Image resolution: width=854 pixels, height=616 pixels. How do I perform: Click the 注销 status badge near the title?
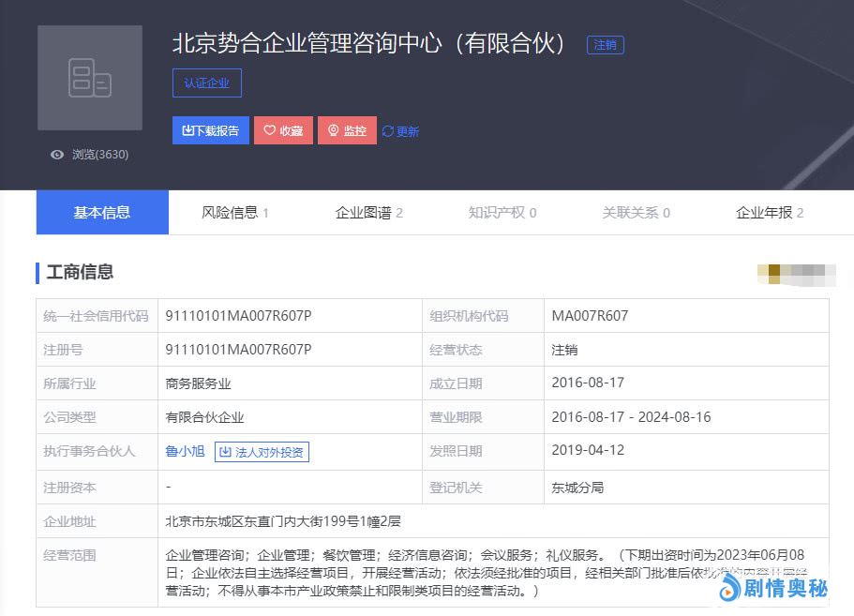pos(606,45)
